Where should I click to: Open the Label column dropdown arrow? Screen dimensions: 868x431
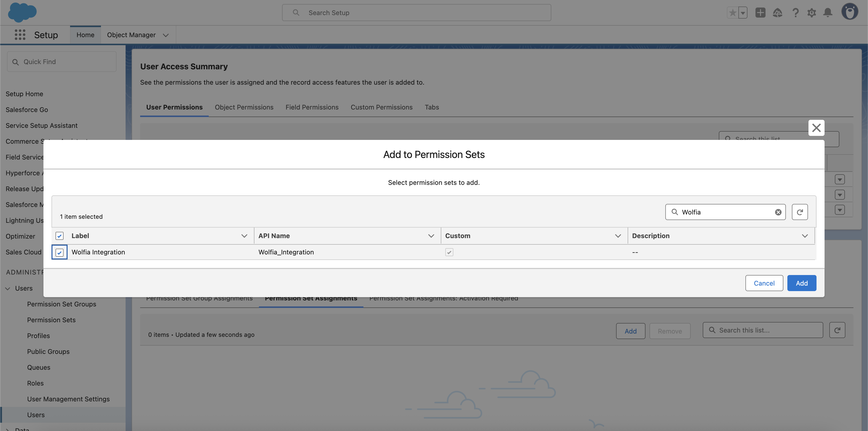pyautogui.click(x=244, y=236)
